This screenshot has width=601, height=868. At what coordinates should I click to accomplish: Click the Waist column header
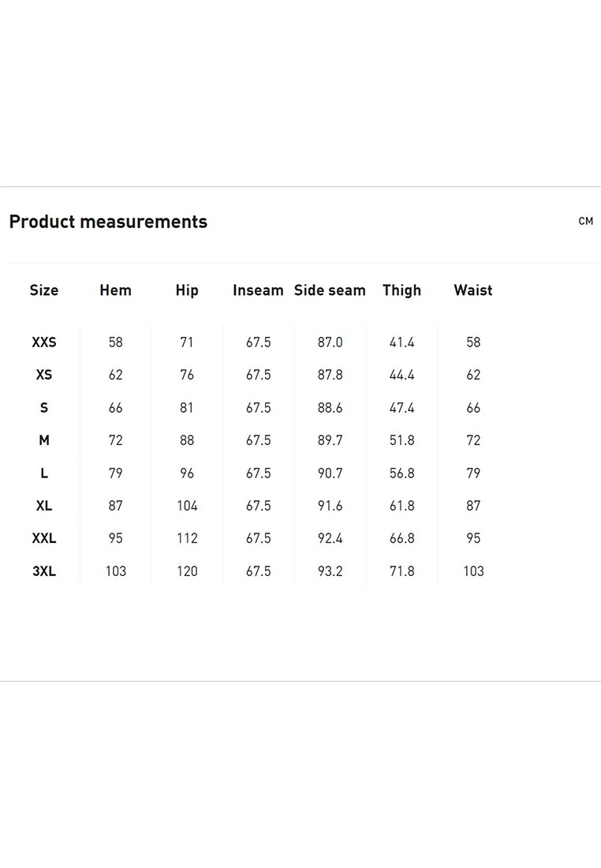coord(473,290)
